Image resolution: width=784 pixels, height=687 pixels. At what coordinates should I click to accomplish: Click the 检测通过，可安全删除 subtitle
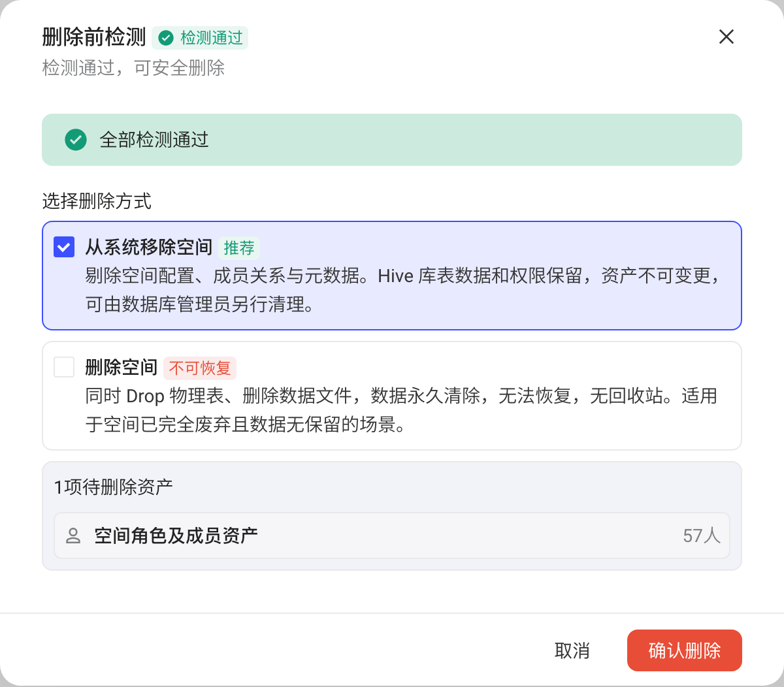click(133, 68)
